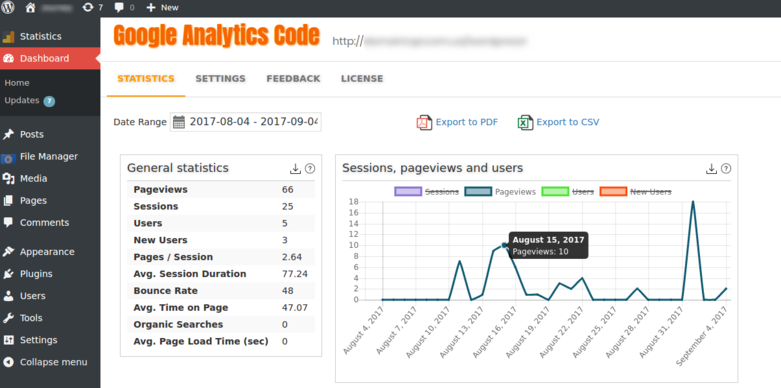
Task: Go to Home submenu link
Action: point(17,83)
